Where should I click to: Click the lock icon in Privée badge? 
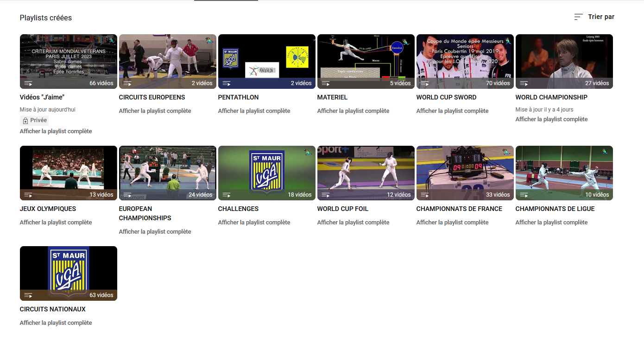pos(25,120)
